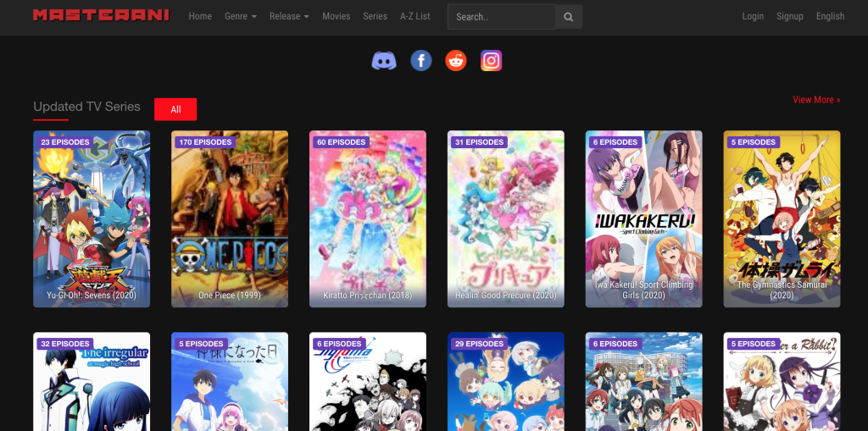Open the Instagram social icon
The width and height of the screenshot is (868, 431).
[491, 60]
